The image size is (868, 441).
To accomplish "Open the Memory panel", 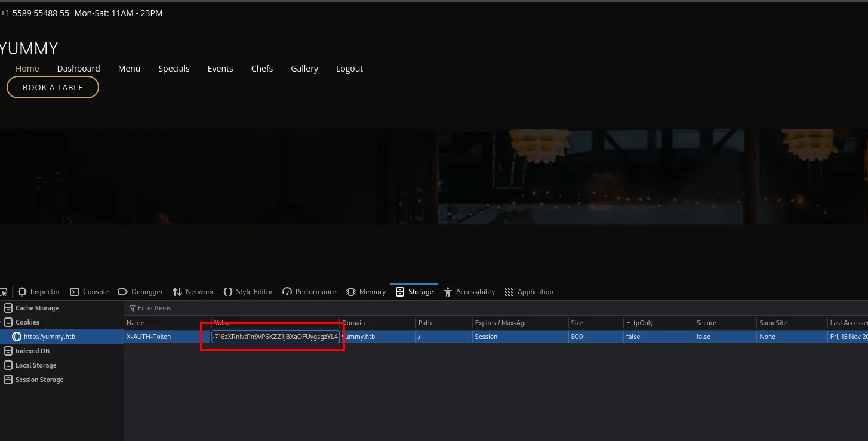I will click(x=366, y=292).
